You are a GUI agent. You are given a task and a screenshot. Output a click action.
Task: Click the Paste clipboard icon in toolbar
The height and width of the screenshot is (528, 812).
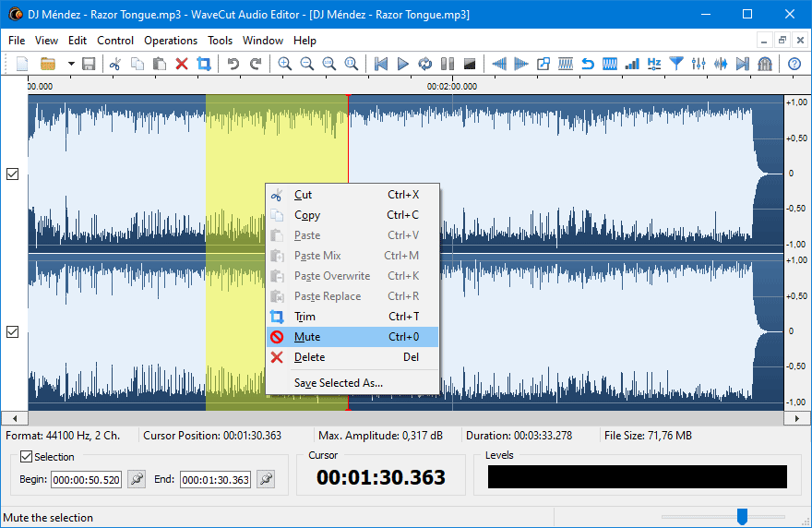click(160, 64)
